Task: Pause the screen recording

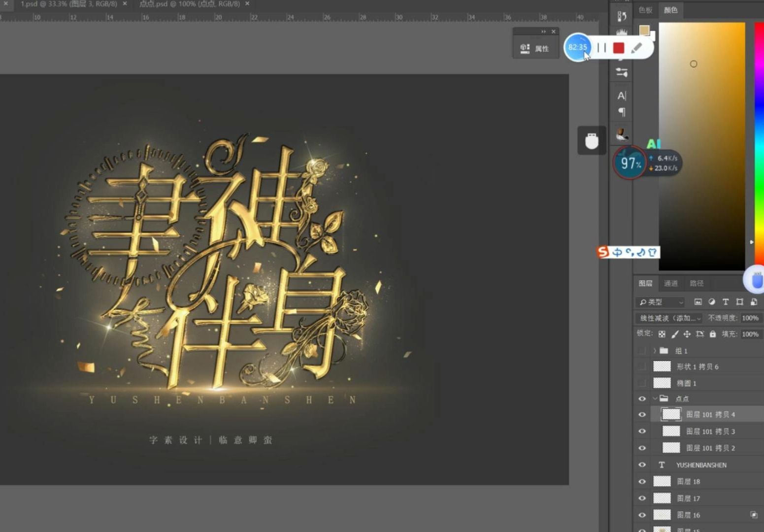Action: (x=601, y=47)
